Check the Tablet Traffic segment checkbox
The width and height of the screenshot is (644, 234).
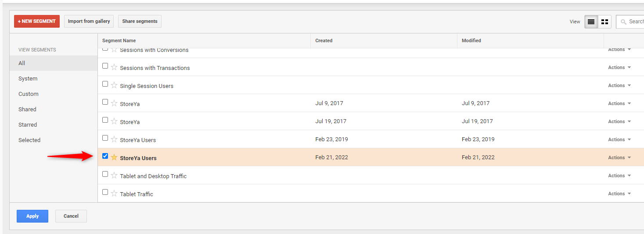tap(105, 192)
